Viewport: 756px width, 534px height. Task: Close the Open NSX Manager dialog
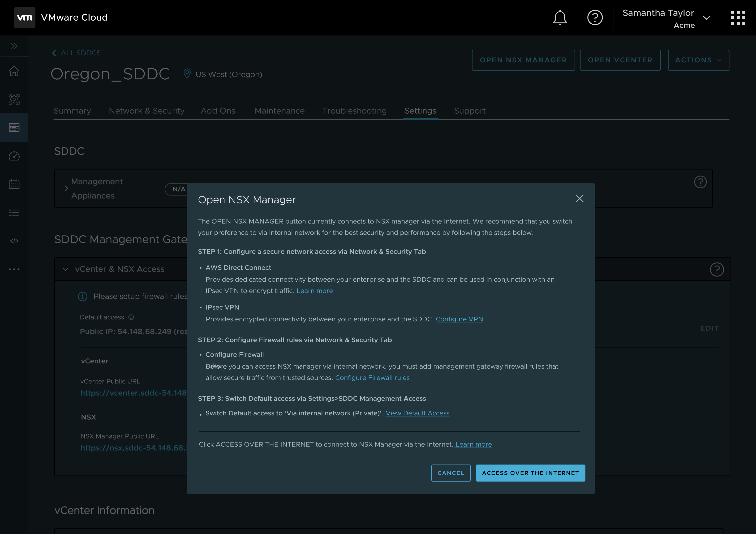click(580, 198)
